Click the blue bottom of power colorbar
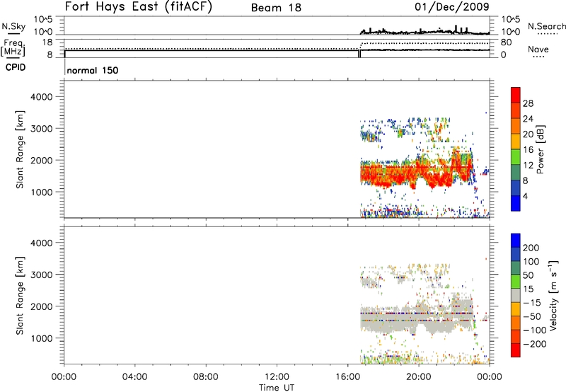The width and height of the screenshot is (566, 392). click(516, 203)
